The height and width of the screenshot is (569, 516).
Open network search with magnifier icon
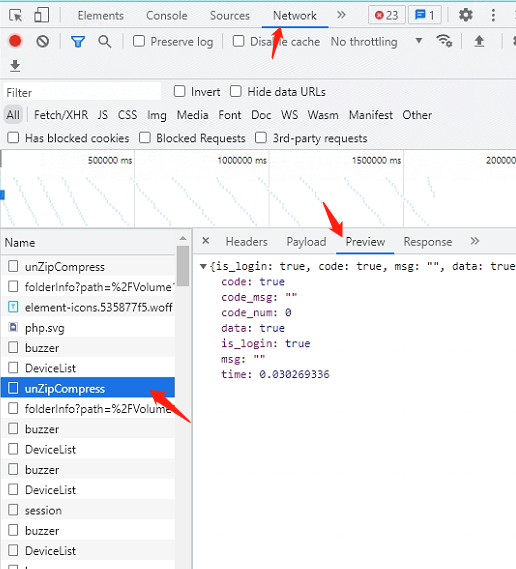pos(105,42)
